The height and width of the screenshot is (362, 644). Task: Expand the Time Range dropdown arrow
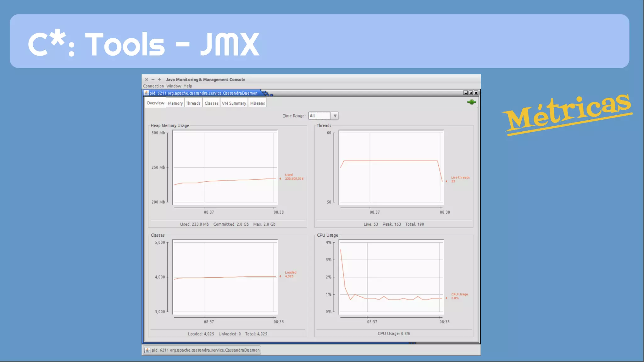335,116
